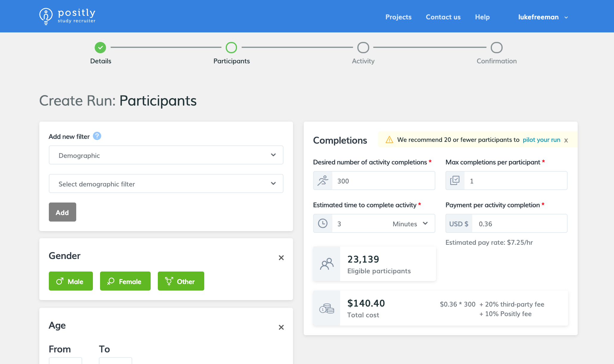Click the $0.36 * 300 calculation text
The width and height of the screenshot is (614, 364).
[458, 304]
